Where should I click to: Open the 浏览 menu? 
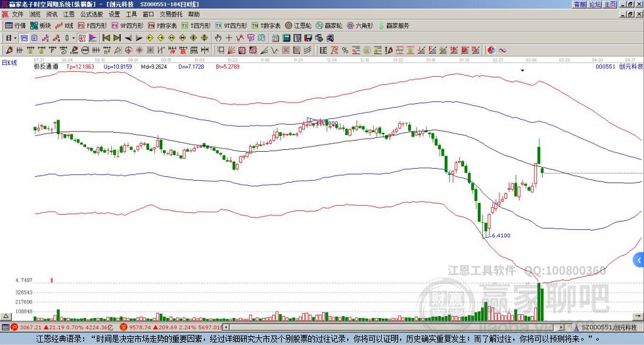[x=35, y=14]
